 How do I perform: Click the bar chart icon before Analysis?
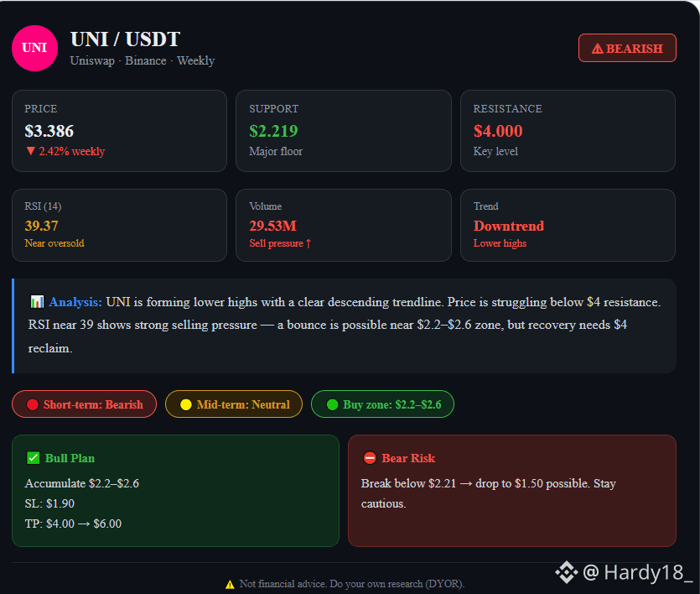tap(37, 302)
